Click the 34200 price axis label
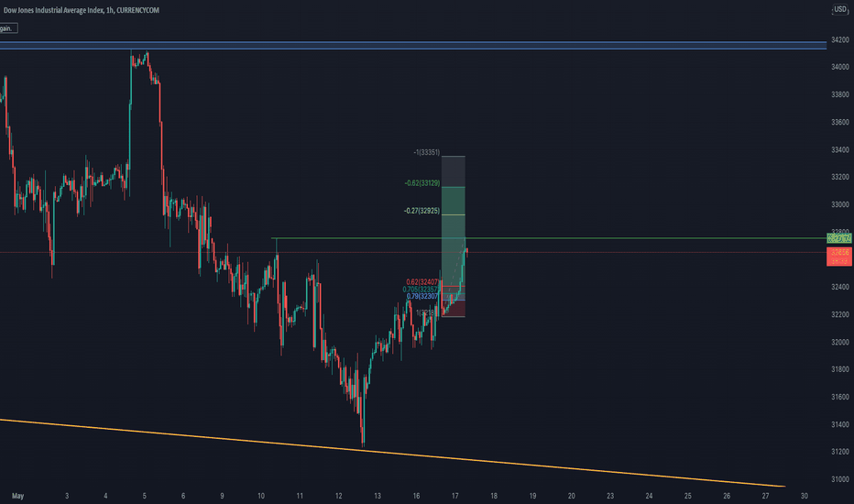Viewport: 854px width, 504px height. pos(840,39)
